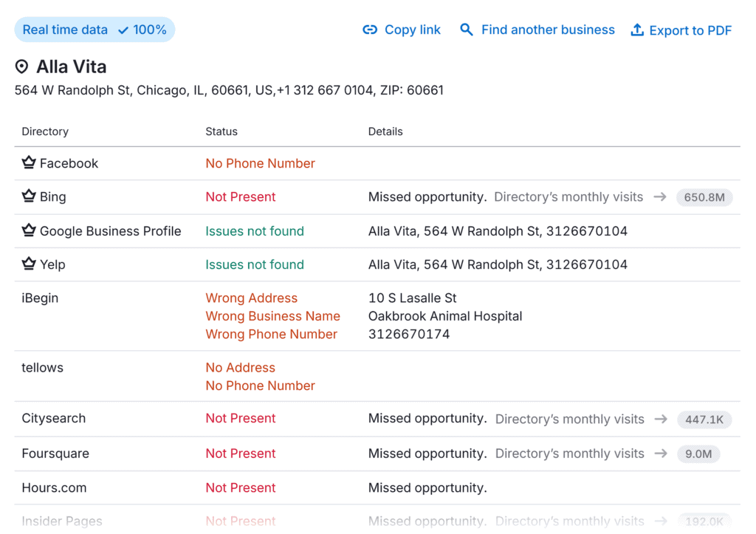The height and width of the screenshot is (534, 756).
Task: Click the Real time data 100% badge
Action: [94, 30]
